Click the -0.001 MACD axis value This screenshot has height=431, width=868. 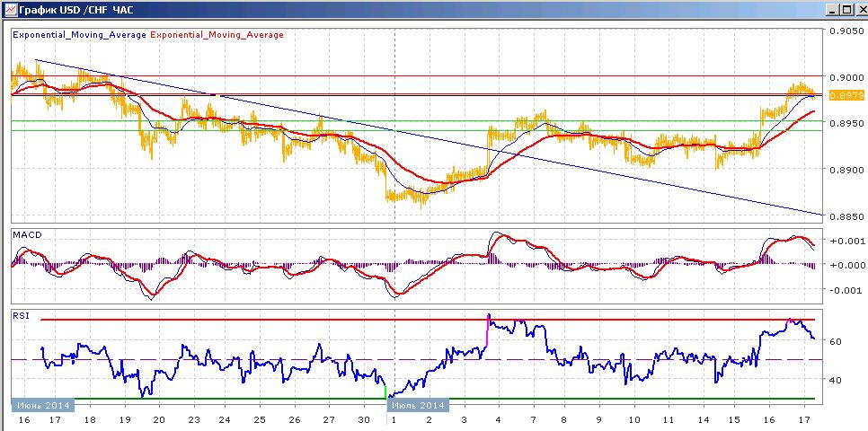click(x=845, y=290)
